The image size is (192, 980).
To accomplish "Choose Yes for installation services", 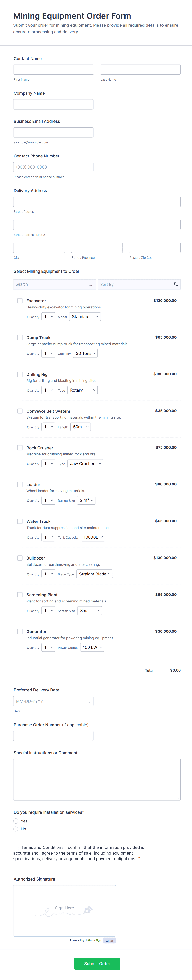I will click(16, 821).
